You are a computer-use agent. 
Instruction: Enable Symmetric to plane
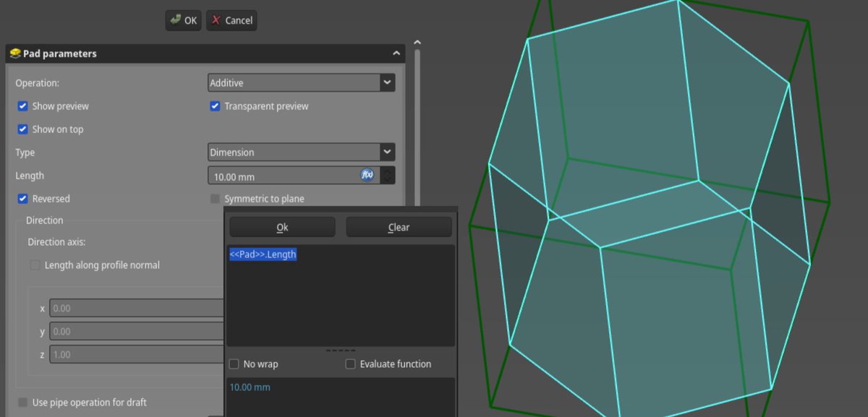pos(215,198)
